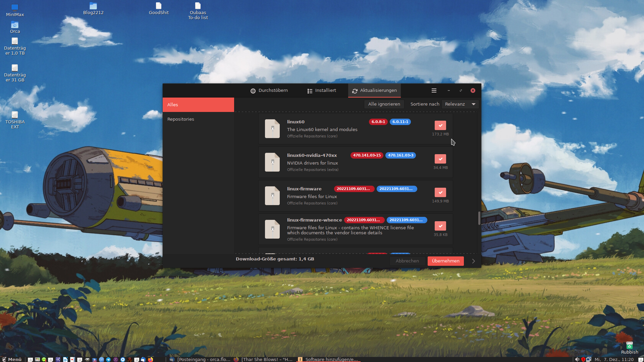Switch to Thar She Blows Firefox window
This screenshot has height=362, width=644.
(x=263, y=359)
